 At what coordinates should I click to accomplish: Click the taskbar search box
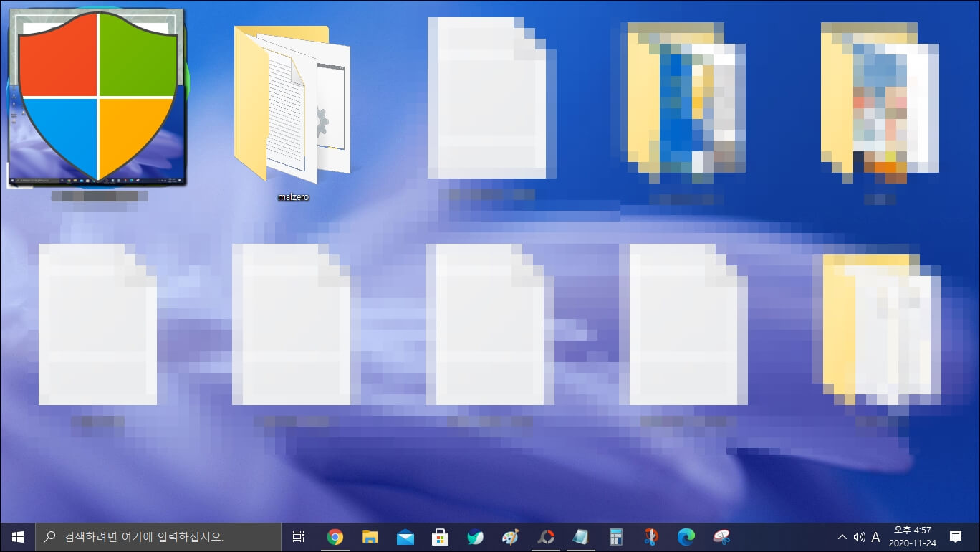tap(158, 536)
